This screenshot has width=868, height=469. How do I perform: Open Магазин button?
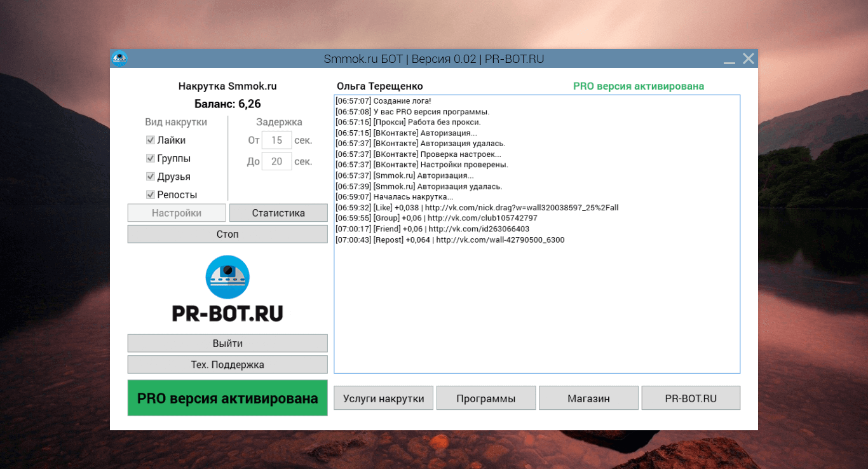click(588, 398)
